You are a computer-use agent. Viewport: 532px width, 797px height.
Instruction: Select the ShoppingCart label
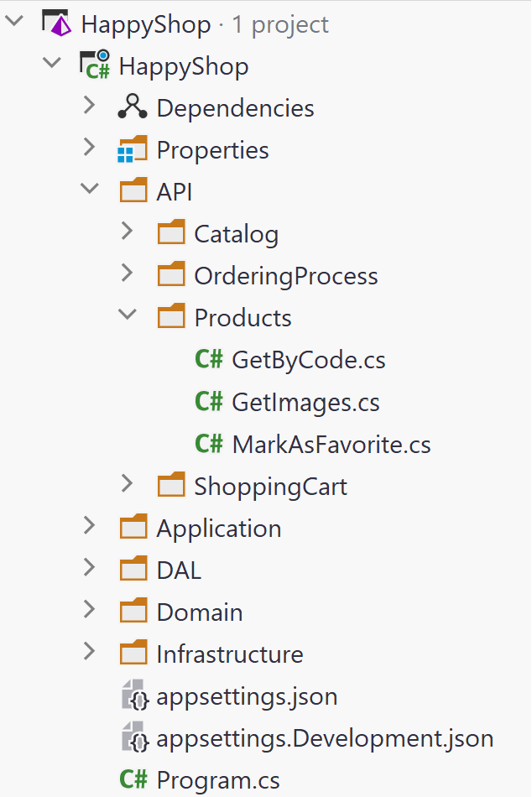270,487
